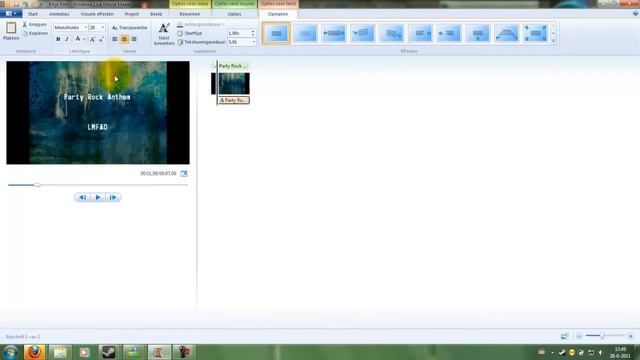Select the sixth text effect thumbnail

point(420,33)
